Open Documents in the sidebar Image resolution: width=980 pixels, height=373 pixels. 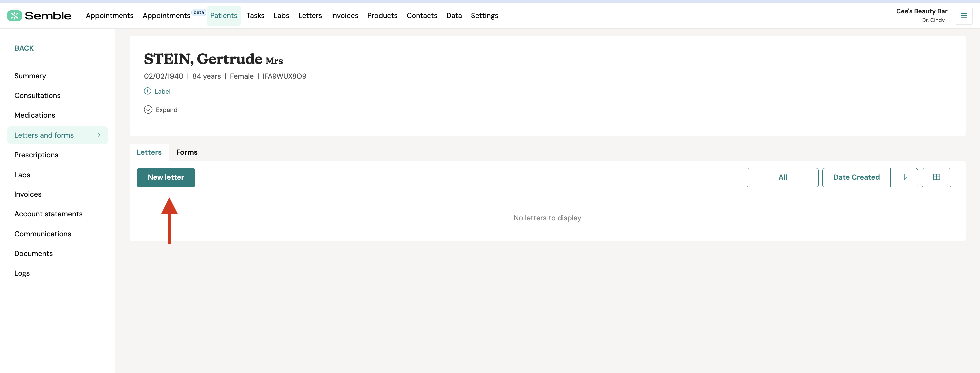point(33,254)
